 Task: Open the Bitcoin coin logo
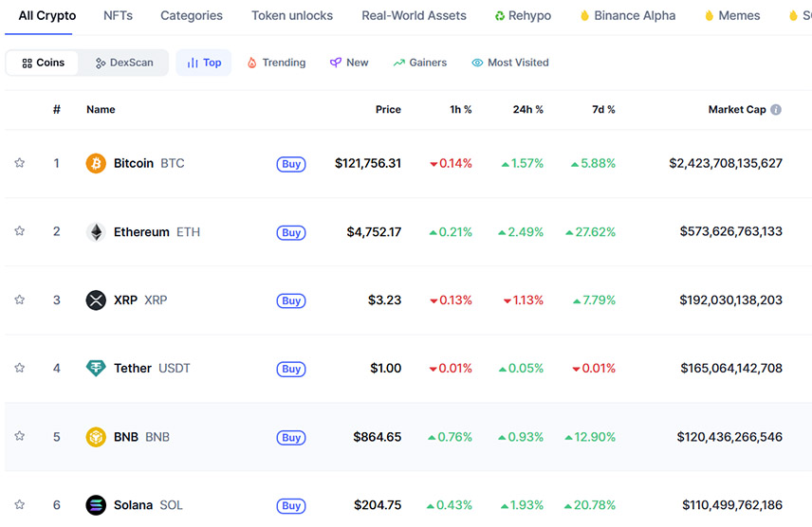(x=96, y=164)
